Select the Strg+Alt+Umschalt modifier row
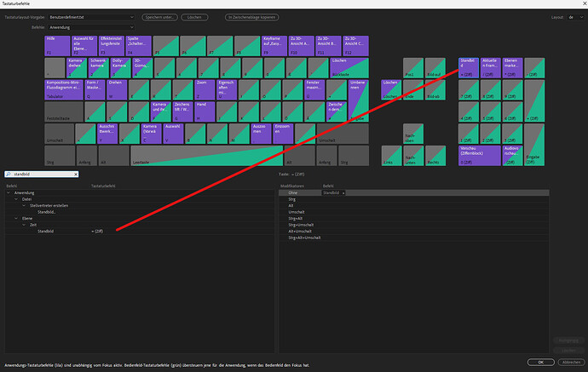588x372 pixels. coord(414,238)
